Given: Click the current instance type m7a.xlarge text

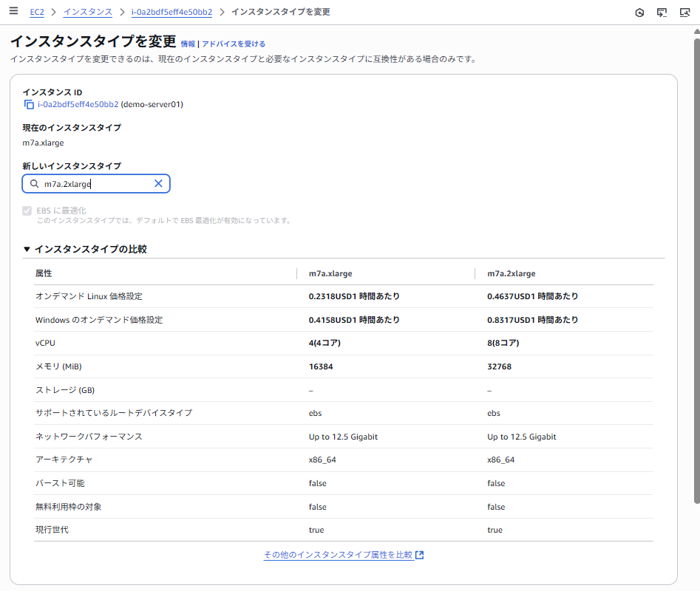Looking at the screenshot, I should 44,143.
